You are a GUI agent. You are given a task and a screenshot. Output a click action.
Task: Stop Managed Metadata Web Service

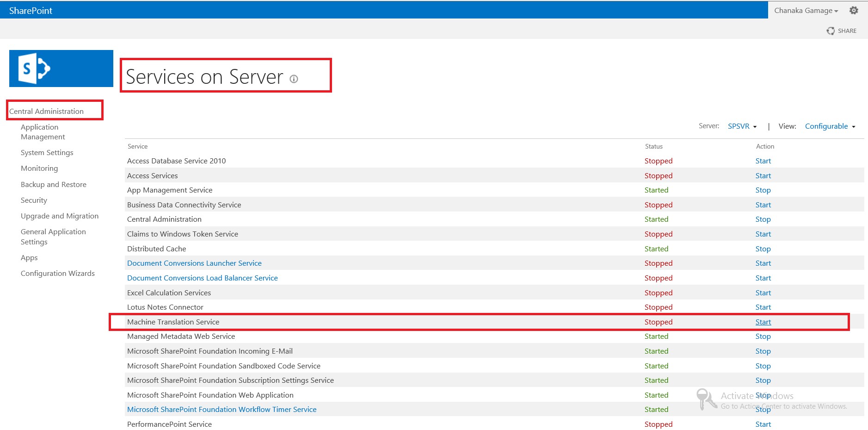pos(763,336)
